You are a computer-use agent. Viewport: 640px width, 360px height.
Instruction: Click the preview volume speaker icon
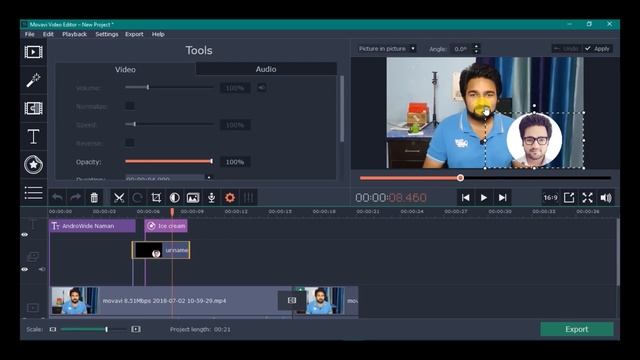606,198
